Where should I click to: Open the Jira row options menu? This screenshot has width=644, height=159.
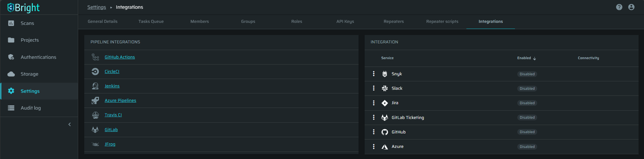(x=373, y=103)
